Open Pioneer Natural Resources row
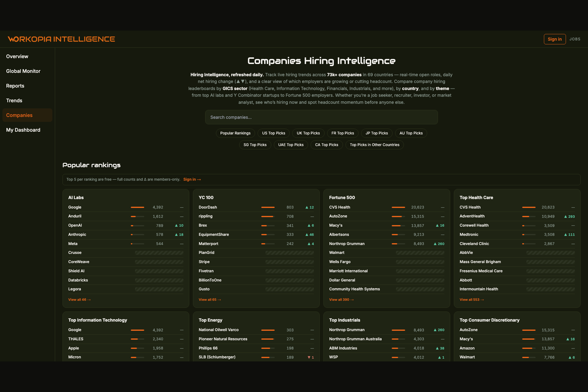This screenshot has height=392, width=588. [x=256, y=339]
